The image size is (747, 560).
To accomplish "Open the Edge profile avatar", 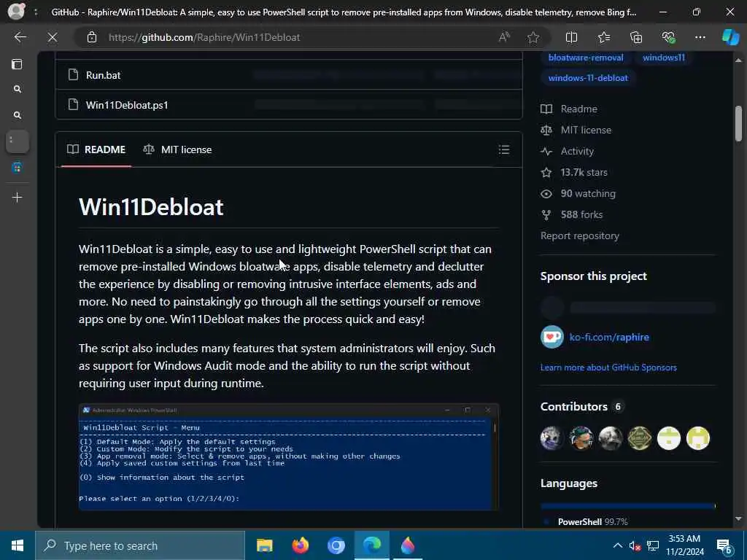I will pos(16,12).
